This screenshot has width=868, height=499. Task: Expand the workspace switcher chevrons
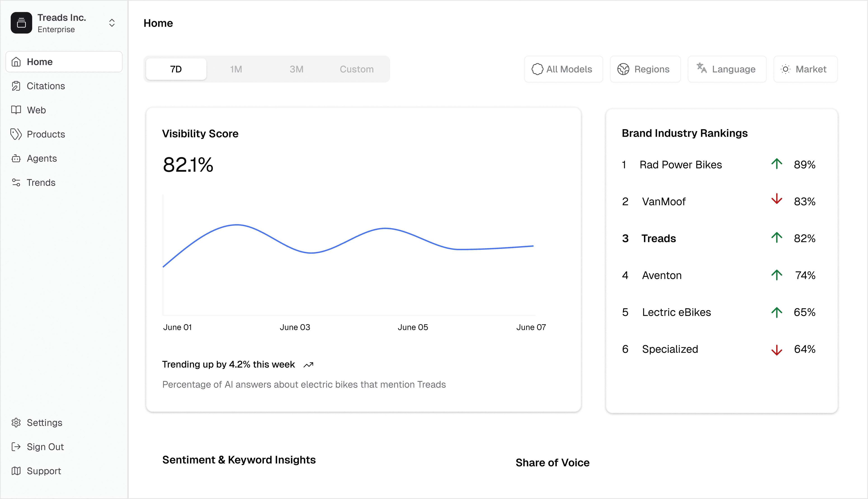point(112,23)
